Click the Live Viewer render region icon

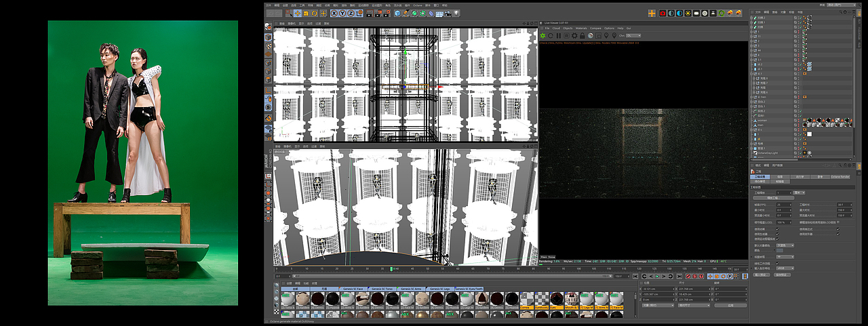599,35
